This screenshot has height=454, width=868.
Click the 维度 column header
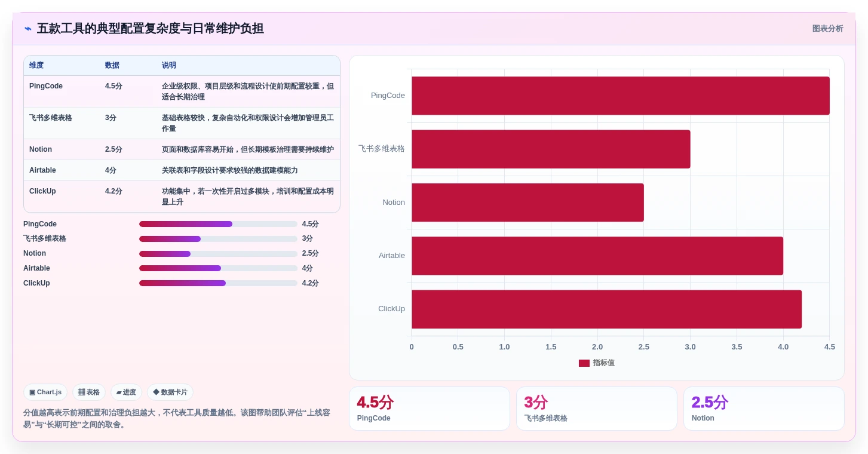pos(36,65)
